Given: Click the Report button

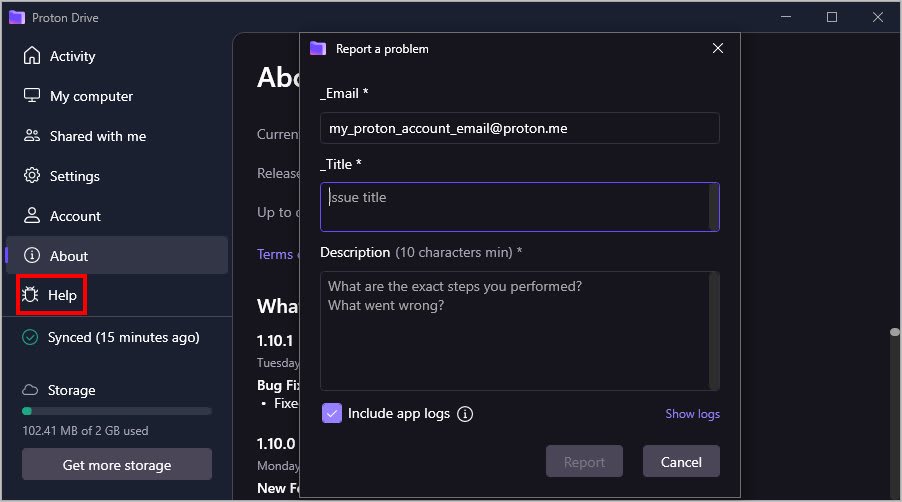Looking at the screenshot, I should tap(584, 461).
